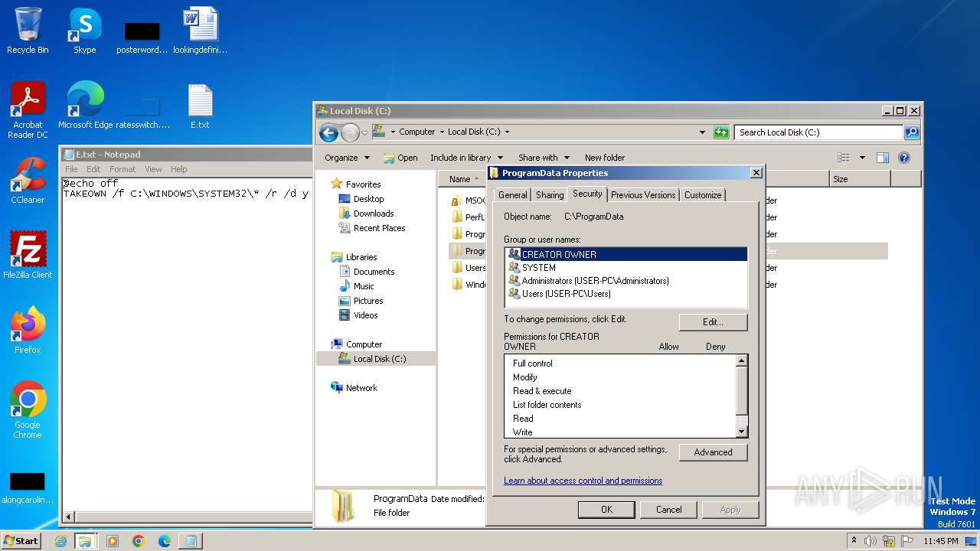Click the Explorer Back arrow button
The width and height of the screenshot is (980, 551).
click(x=328, y=132)
